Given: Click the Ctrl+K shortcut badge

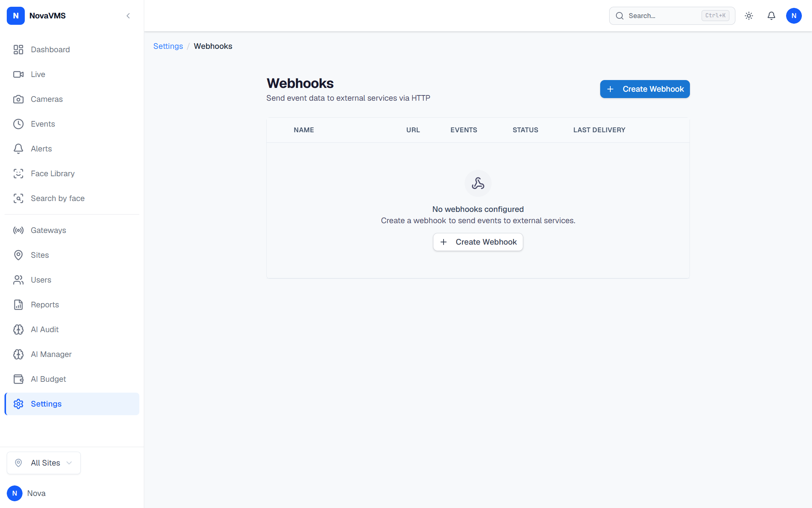Looking at the screenshot, I should (x=715, y=16).
